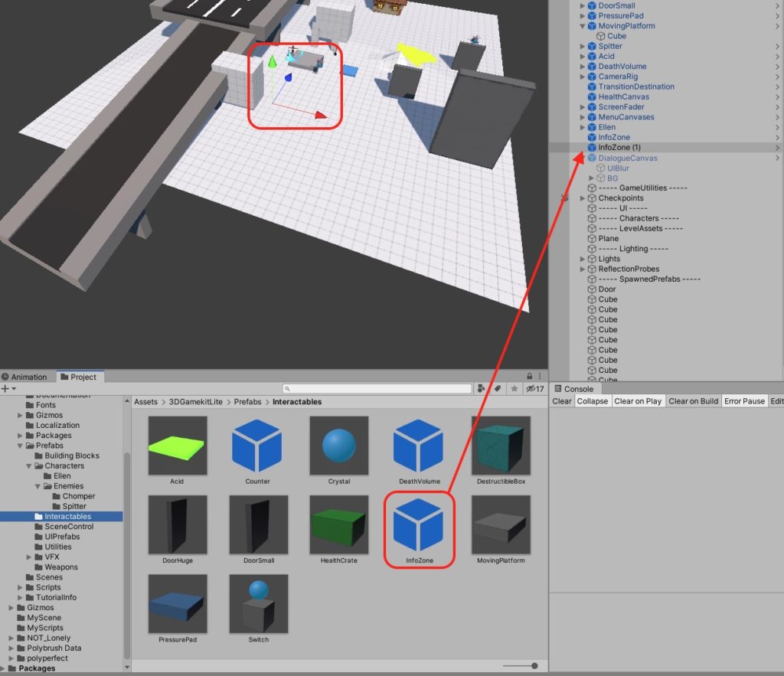This screenshot has height=676, width=784.
Task: Click the Clear button in Console
Action: pos(562,401)
